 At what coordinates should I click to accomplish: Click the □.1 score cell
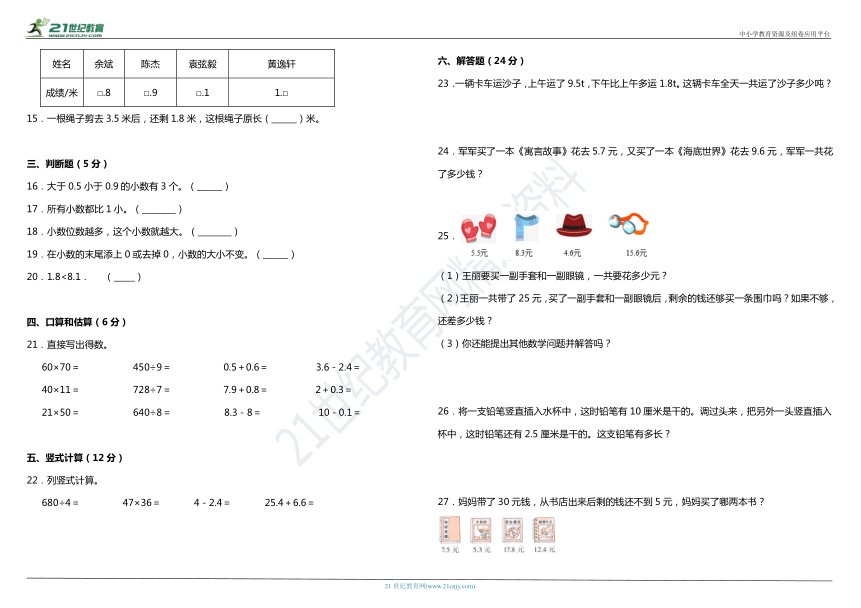(x=203, y=92)
